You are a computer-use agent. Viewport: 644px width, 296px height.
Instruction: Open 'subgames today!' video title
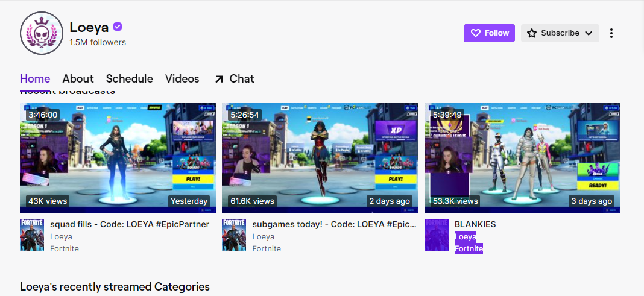335,225
